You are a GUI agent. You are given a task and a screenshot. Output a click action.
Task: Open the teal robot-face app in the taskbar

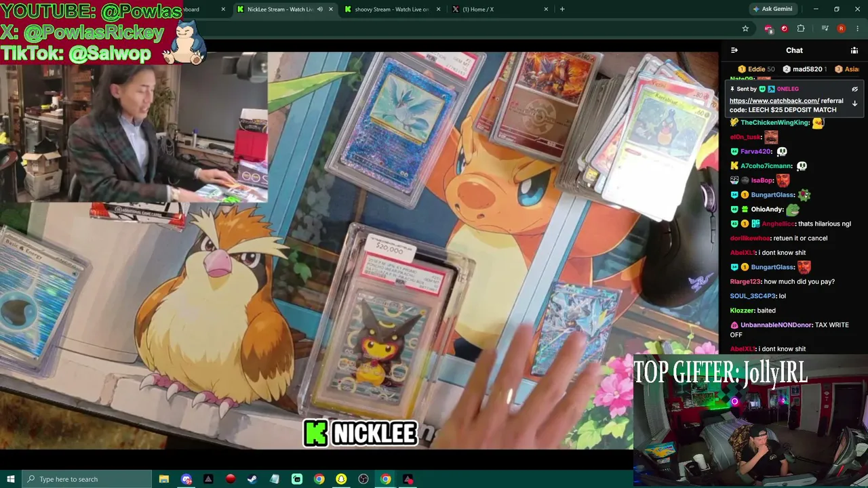pyautogui.click(x=297, y=479)
